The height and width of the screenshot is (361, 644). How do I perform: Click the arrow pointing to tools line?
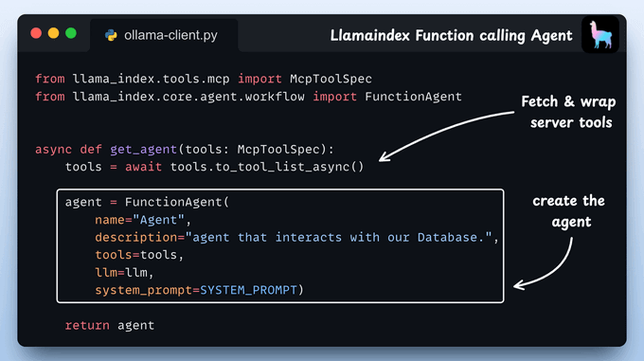pyautogui.click(x=446, y=135)
